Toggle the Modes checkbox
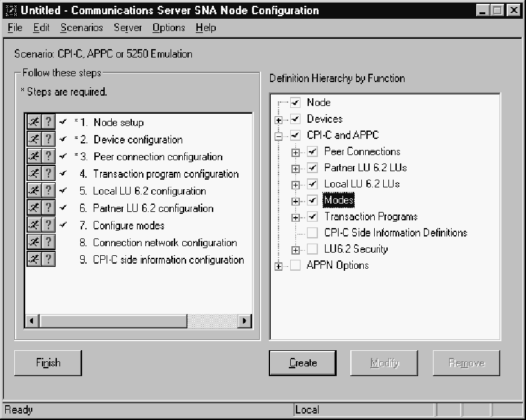 pos(312,200)
